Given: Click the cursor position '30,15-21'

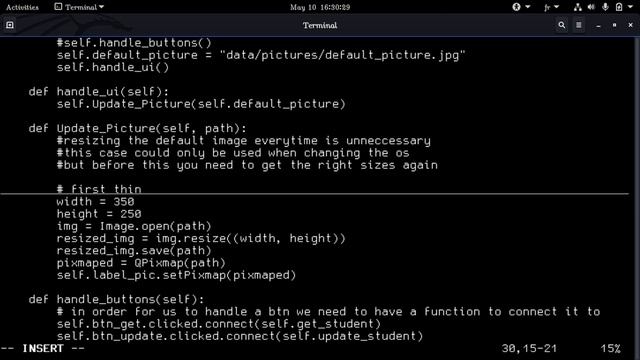Looking at the screenshot, I should (x=529, y=349).
